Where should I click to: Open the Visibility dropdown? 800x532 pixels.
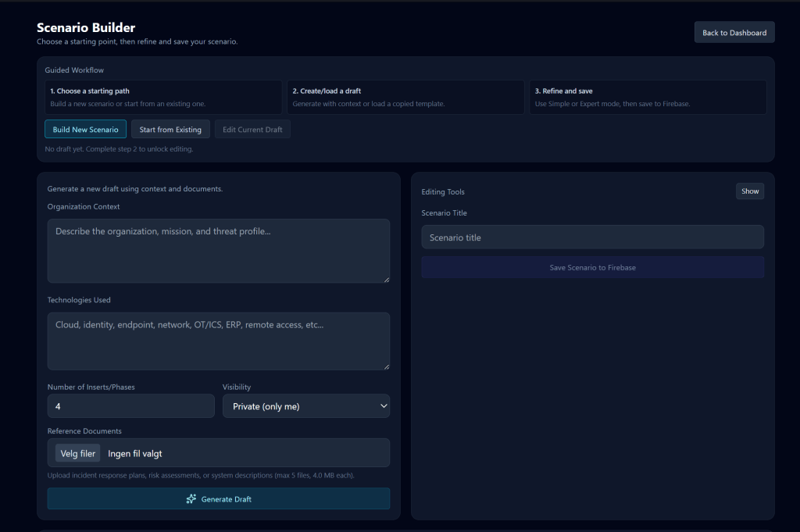pyautogui.click(x=306, y=405)
